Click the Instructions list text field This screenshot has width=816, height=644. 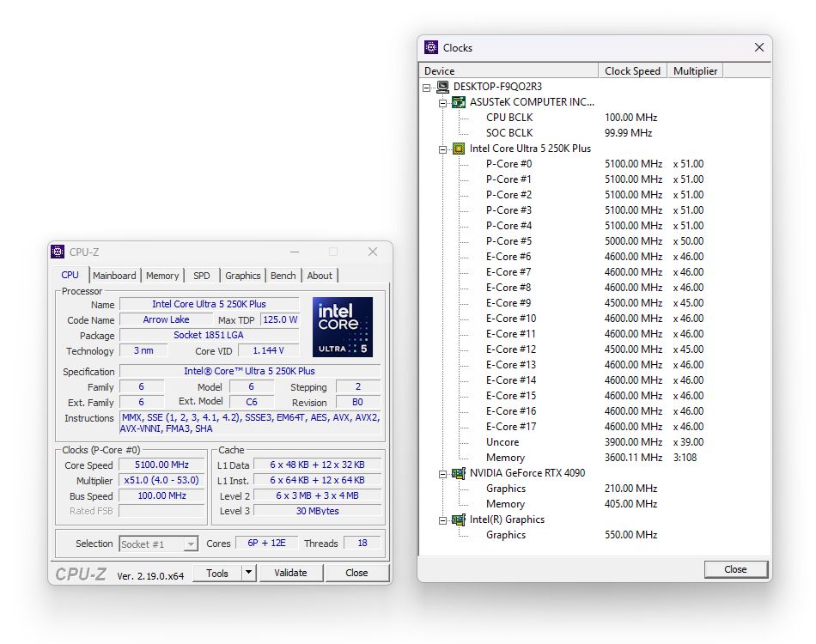(250, 423)
